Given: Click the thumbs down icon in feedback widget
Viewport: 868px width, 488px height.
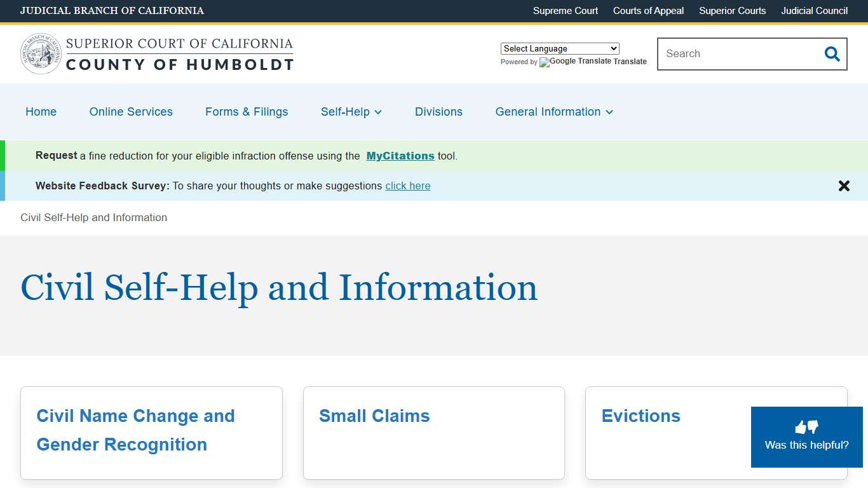Looking at the screenshot, I should pos(812,427).
